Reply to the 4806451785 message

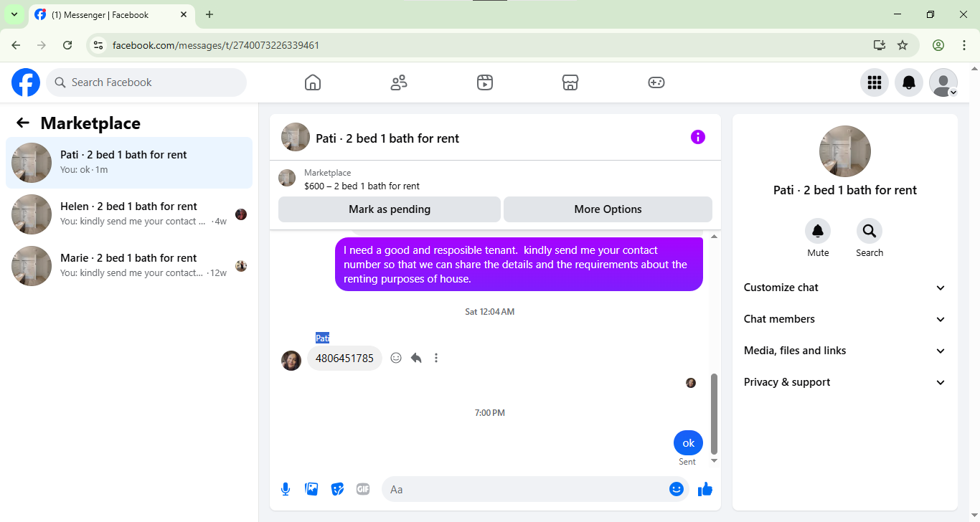[416, 358]
